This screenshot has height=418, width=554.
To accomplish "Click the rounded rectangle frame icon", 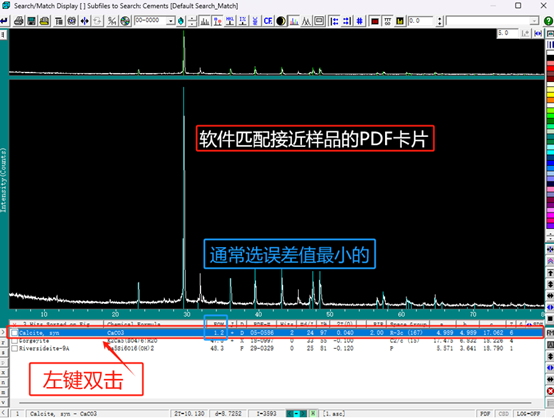I will tap(319, 21).
